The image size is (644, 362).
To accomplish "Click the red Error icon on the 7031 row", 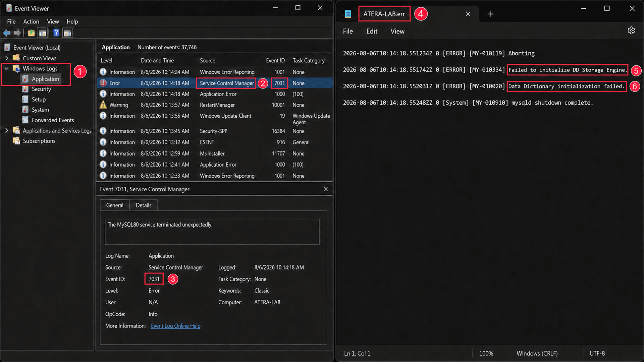I will 103,83.
